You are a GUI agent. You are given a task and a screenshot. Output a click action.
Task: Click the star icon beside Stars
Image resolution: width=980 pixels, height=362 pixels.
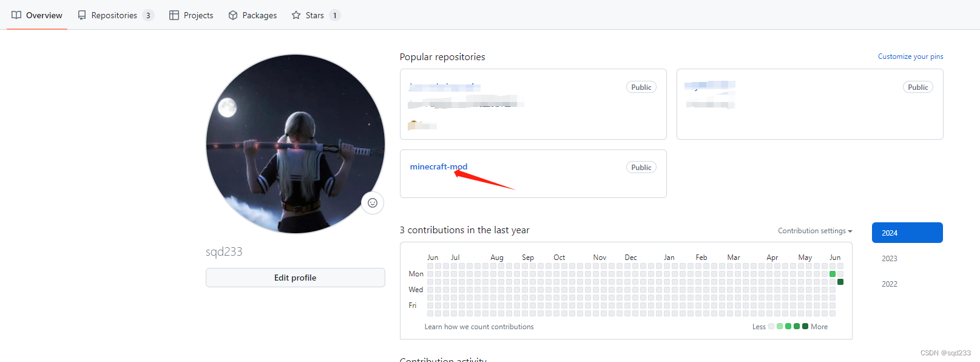pos(296,15)
